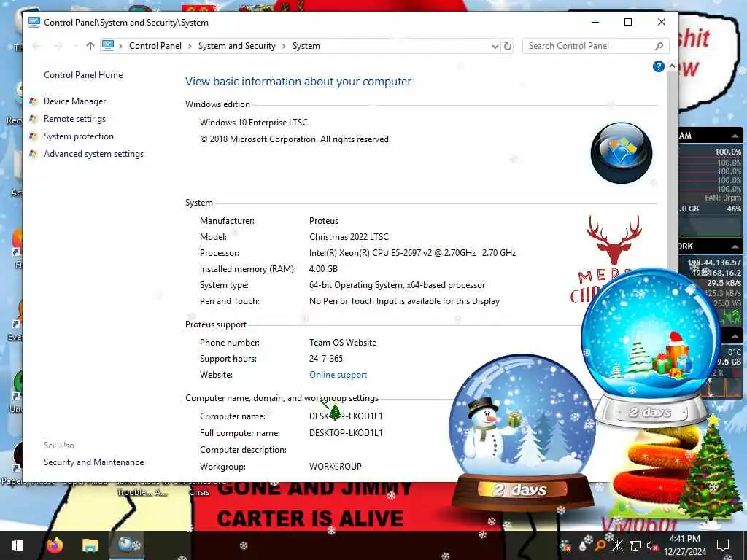This screenshot has height=560, width=747.
Task: Open the address bar history dropdown
Action: click(x=495, y=46)
